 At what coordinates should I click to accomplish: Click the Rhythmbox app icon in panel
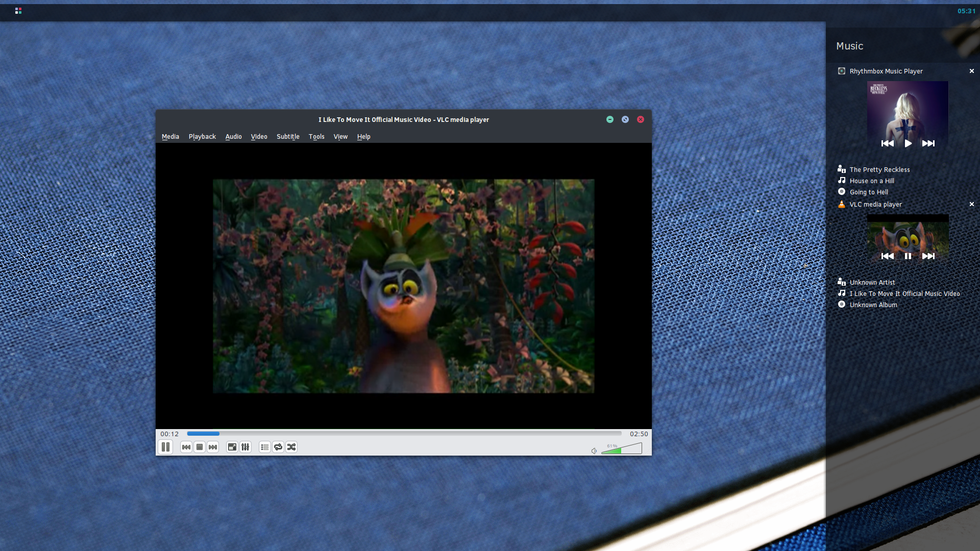pos(842,71)
